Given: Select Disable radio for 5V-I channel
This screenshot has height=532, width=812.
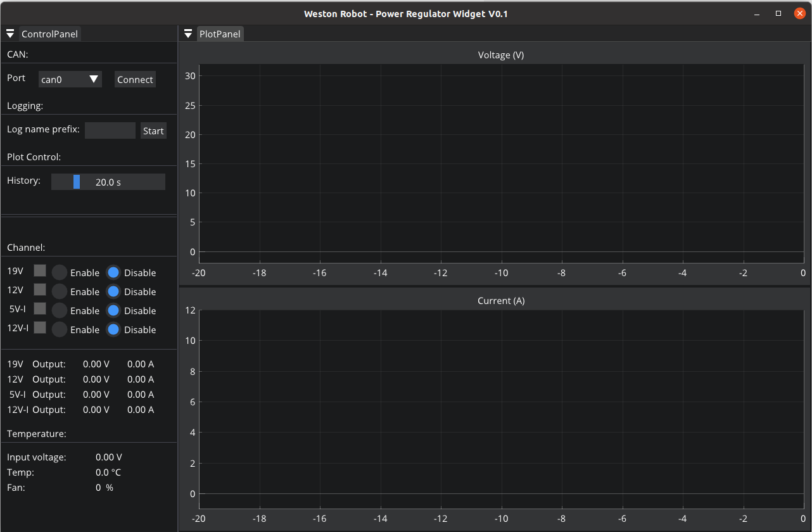Looking at the screenshot, I should (x=113, y=310).
